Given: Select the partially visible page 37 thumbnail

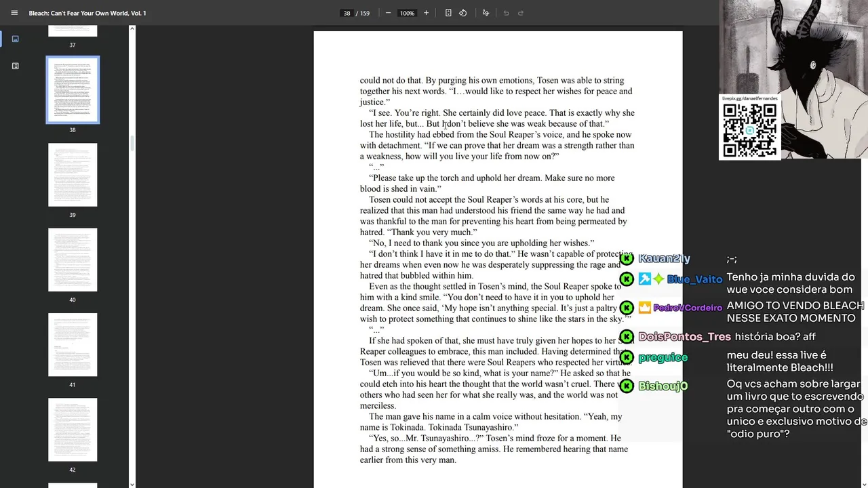Looking at the screenshot, I should point(73,31).
